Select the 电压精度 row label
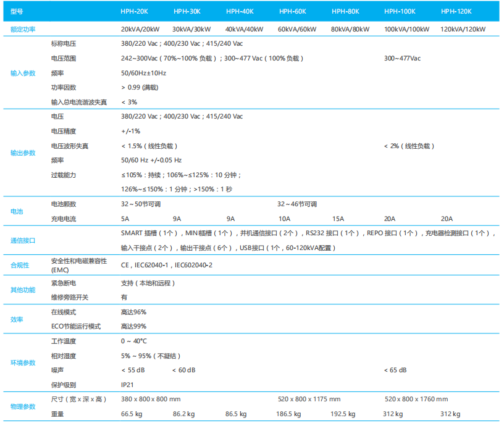This screenshot has height=426, width=504. click(x=64, y=131)
